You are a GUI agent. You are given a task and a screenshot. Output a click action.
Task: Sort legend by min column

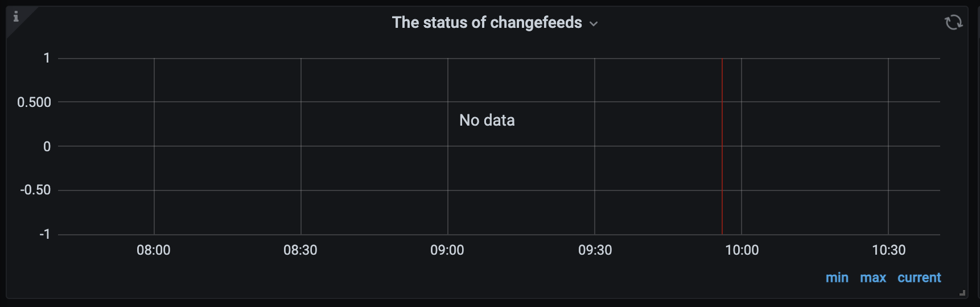click(837, 277)
